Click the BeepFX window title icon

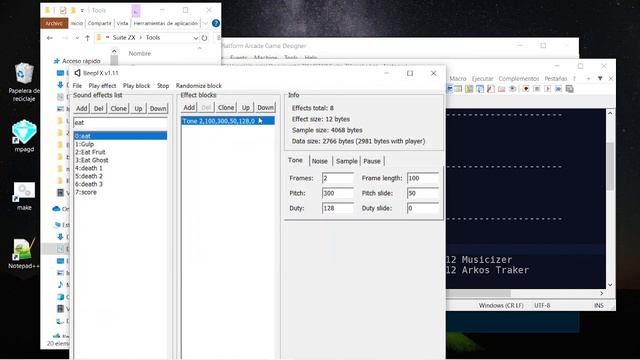coord(77,73)
